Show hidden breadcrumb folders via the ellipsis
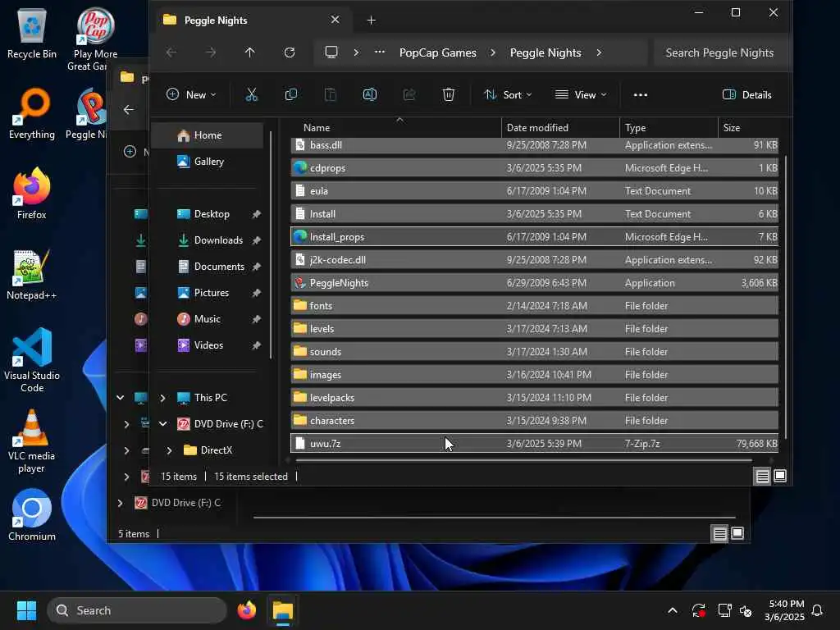 click(380, 52)
